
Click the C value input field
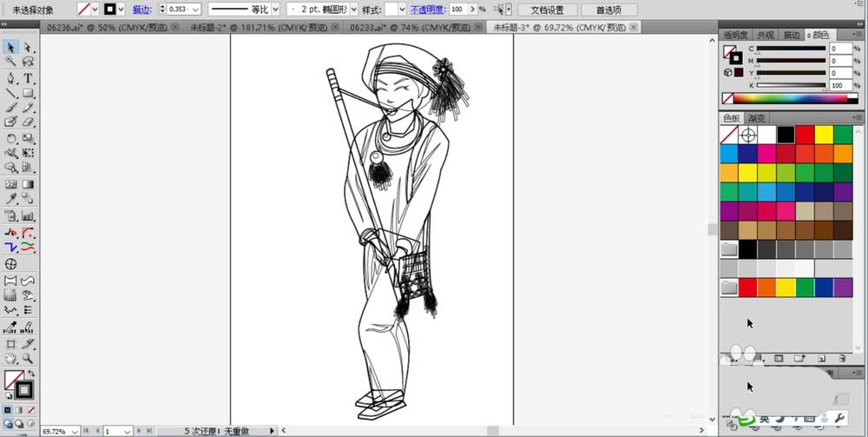point(840,49)
